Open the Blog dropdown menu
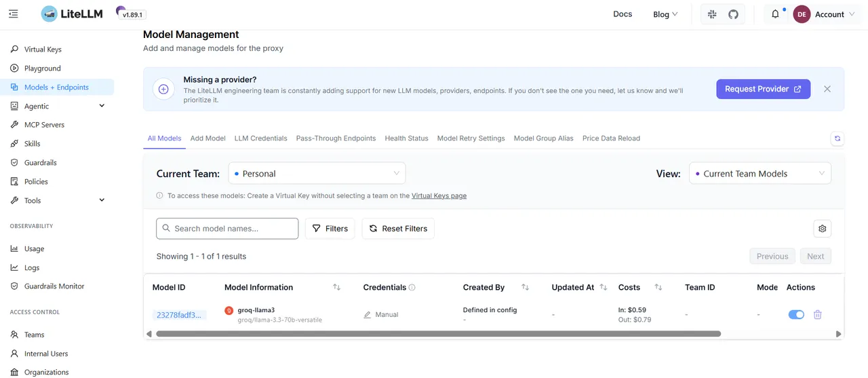868x378 pixels. point(665,14)
